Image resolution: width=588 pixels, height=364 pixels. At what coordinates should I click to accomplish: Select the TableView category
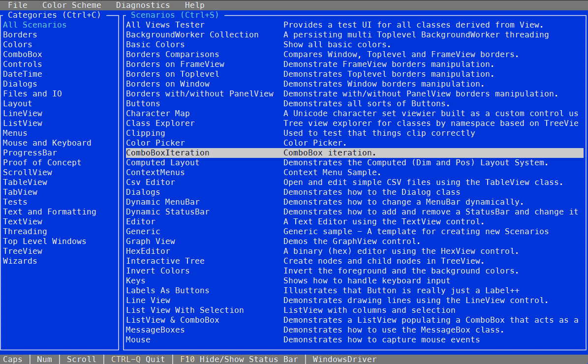tap(25, 182)
